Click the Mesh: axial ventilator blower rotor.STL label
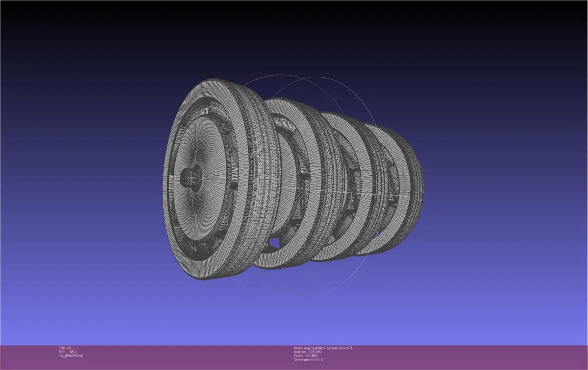The image size is (588, 370). (323, 348)
